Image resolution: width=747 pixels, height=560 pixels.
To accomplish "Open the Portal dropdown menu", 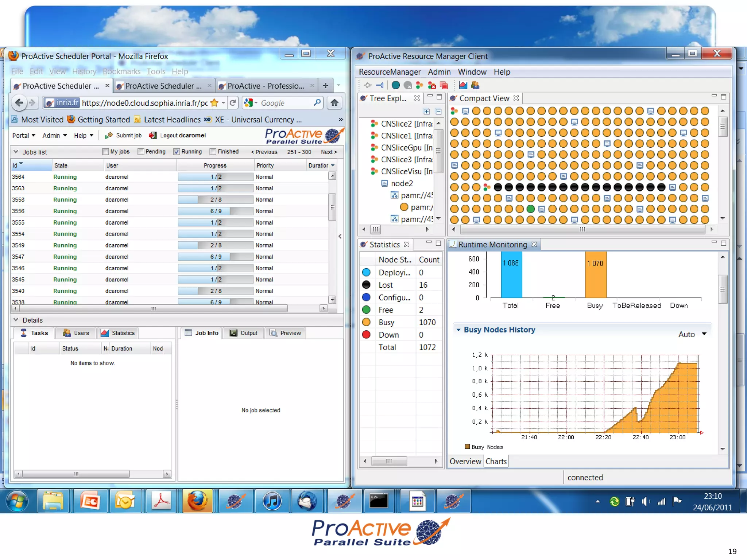I will tap(24, 135).
